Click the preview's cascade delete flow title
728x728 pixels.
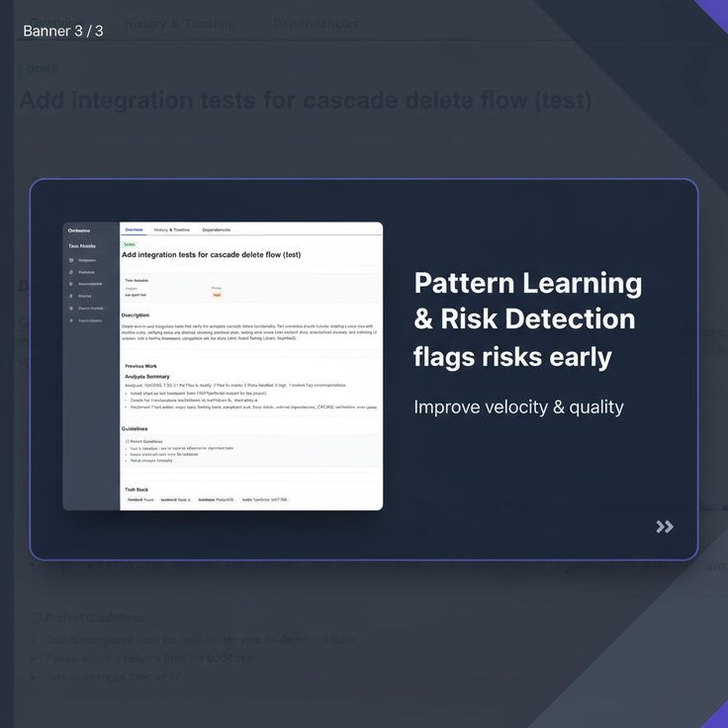211,254
